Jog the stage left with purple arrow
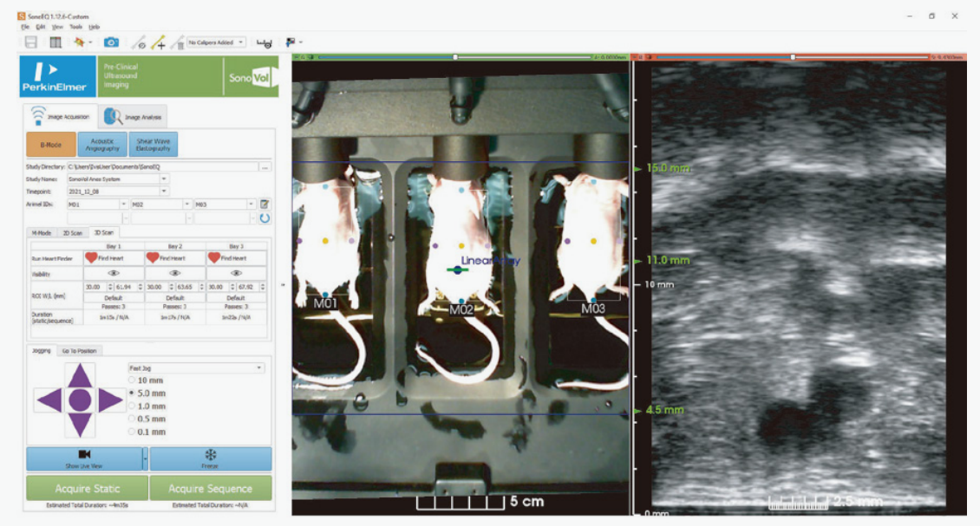Screen dimensions: 980x526 49,400
